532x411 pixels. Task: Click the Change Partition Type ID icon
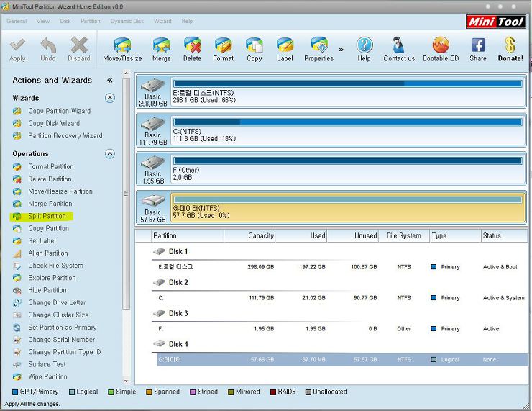17,352
